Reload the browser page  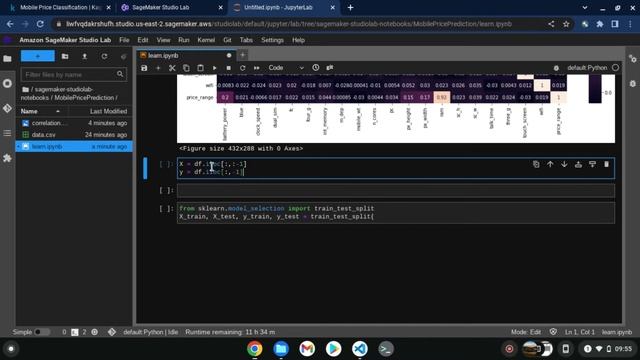click(40, 24)
